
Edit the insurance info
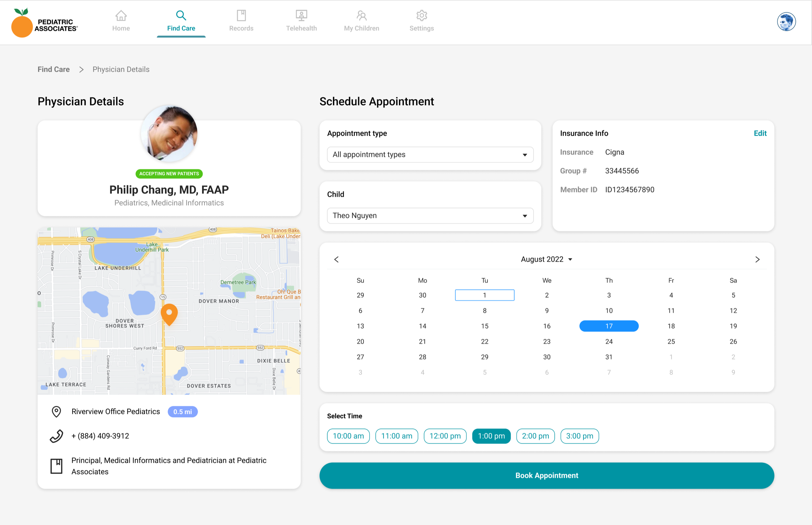760,133
